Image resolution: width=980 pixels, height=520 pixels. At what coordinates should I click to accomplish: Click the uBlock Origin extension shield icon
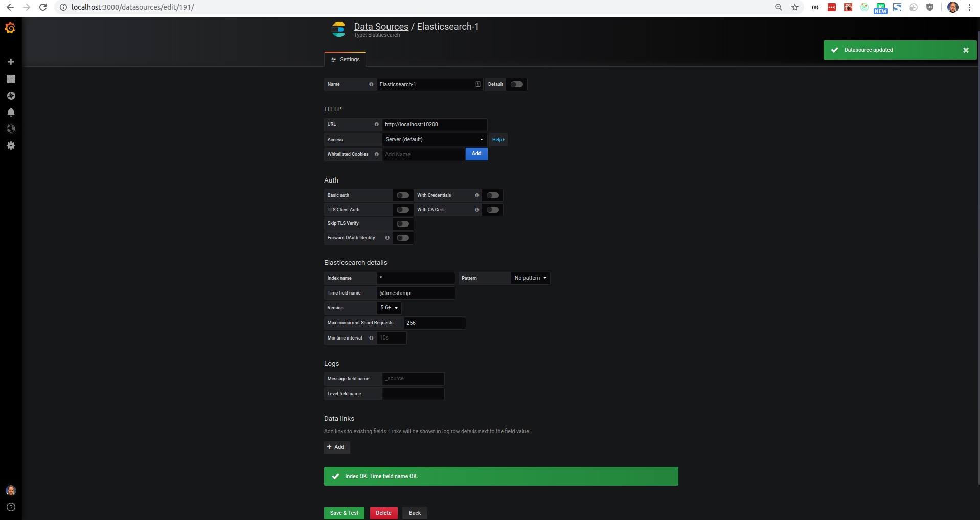point(930,7)
